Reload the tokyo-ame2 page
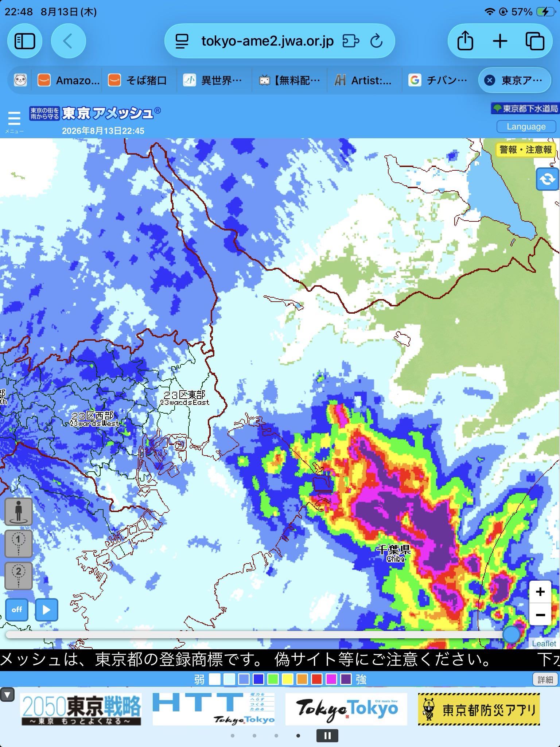 [376, 41]
